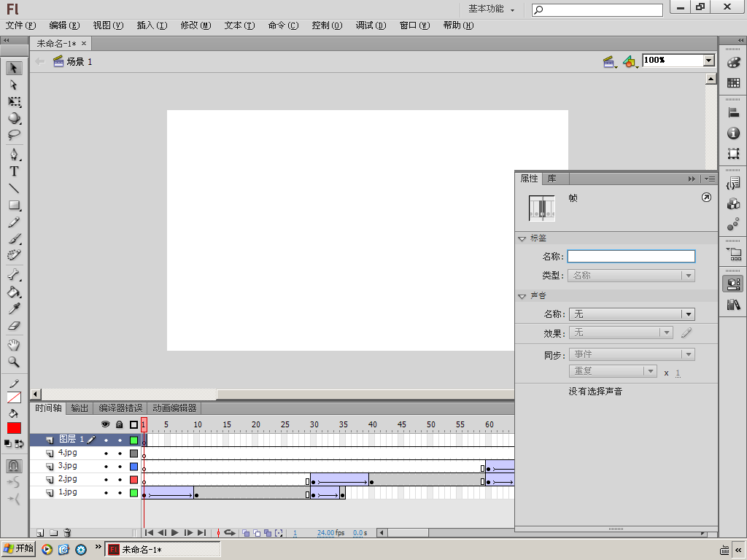Switch to the 动画编辑器 tab

click(x=174, y=408)
